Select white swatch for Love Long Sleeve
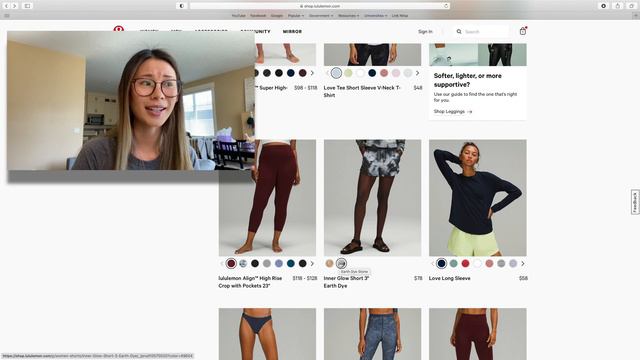The image size is (640, 360). pos(477,264)
